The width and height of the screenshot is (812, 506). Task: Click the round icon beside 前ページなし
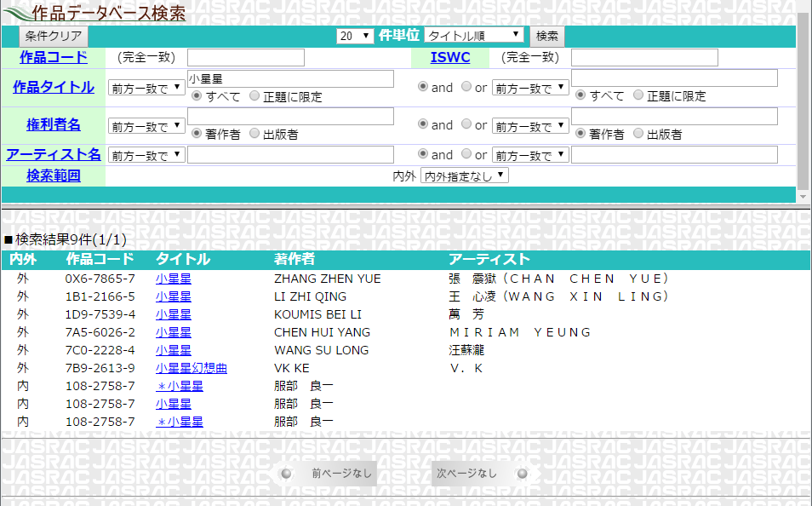tap(286, 474)
